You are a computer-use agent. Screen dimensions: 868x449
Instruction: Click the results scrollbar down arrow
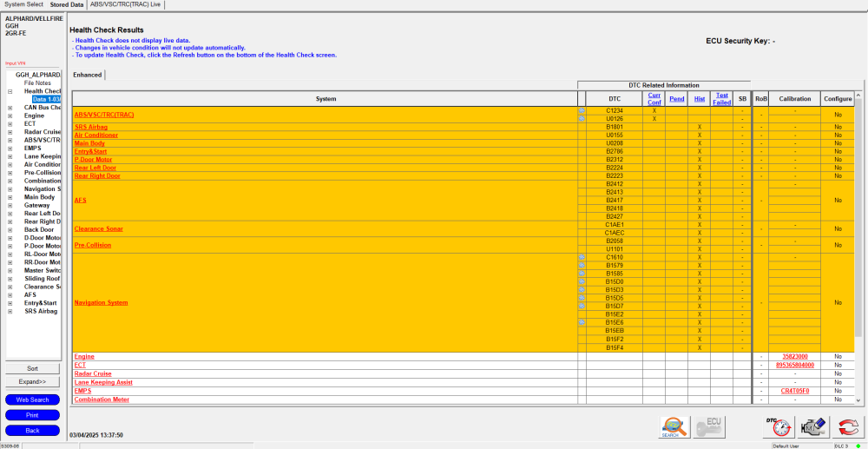click(858, 399)
